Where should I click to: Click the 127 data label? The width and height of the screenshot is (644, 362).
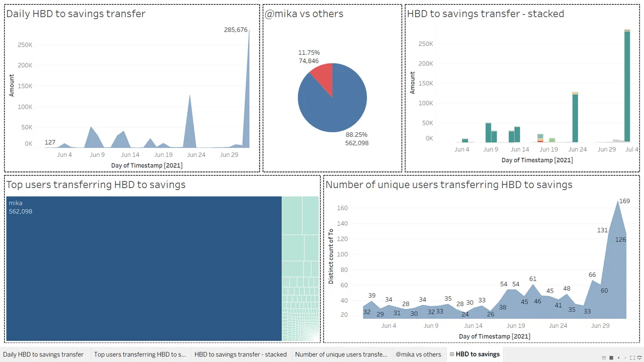click(x=50, y=142)
